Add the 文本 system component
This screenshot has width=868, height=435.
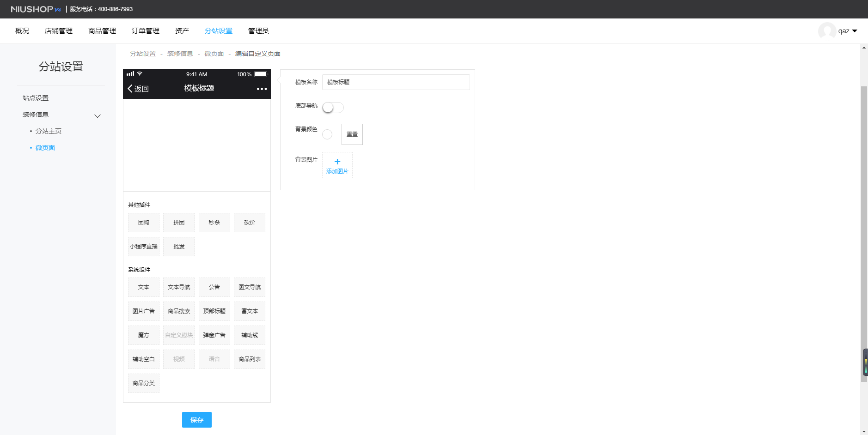coord(144,287)
